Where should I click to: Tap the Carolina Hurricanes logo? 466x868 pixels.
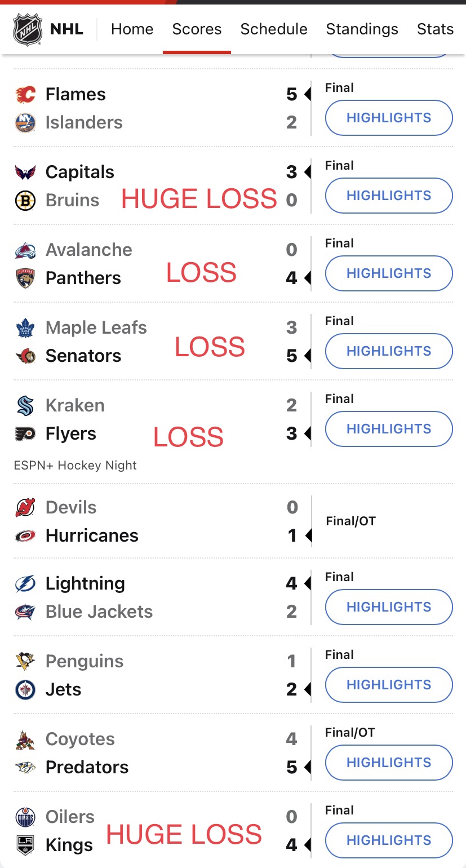(x=25, y=535)
